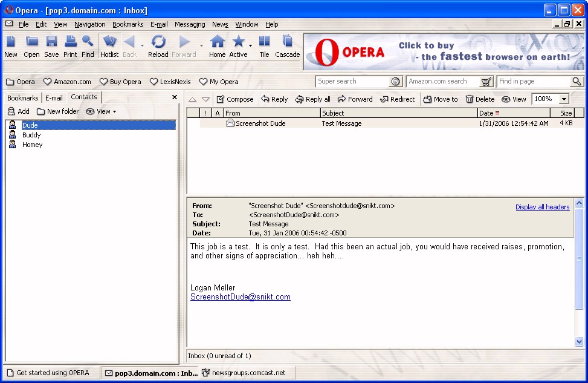Screen dimensions: 588x383
Task: Redirect the selected message
Action: coord(398,99)
